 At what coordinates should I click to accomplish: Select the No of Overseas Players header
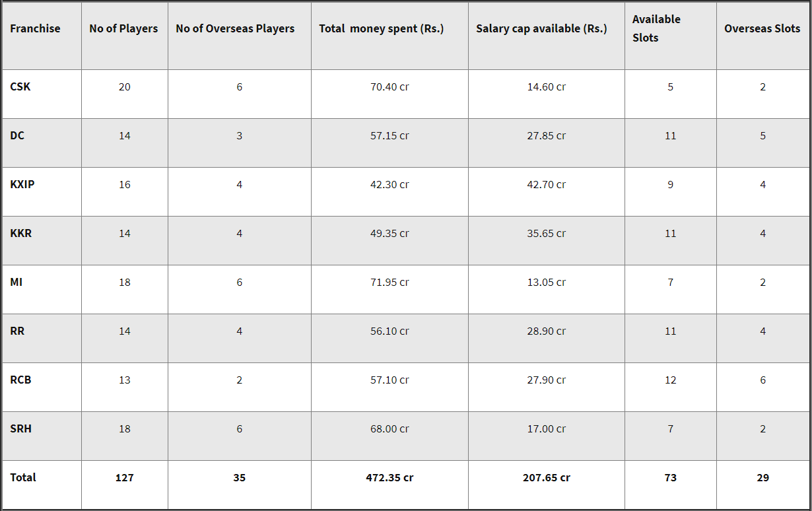[x=235, y=28]
